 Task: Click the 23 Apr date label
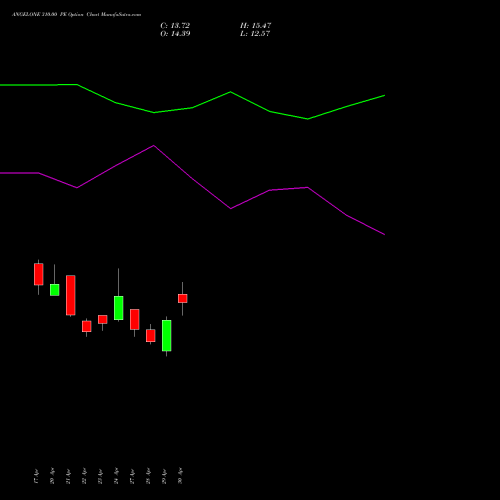tap(100, 476)
